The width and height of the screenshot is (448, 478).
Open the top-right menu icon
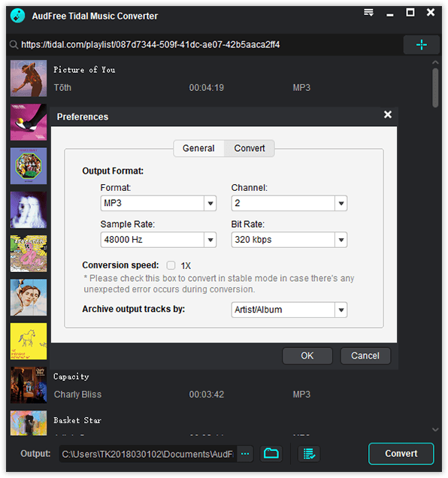(368, 13)
